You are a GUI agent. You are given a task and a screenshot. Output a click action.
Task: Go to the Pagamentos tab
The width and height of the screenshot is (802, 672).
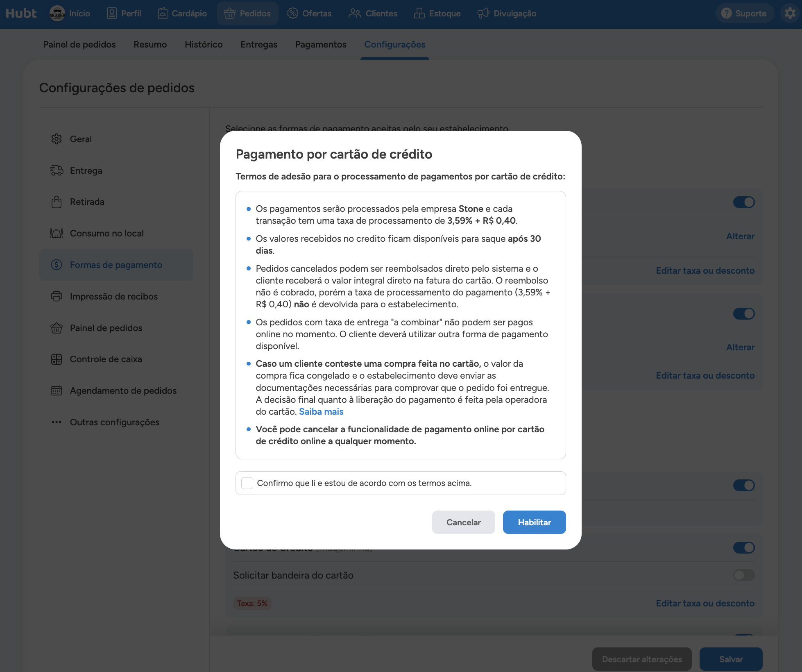pos(321,44)
